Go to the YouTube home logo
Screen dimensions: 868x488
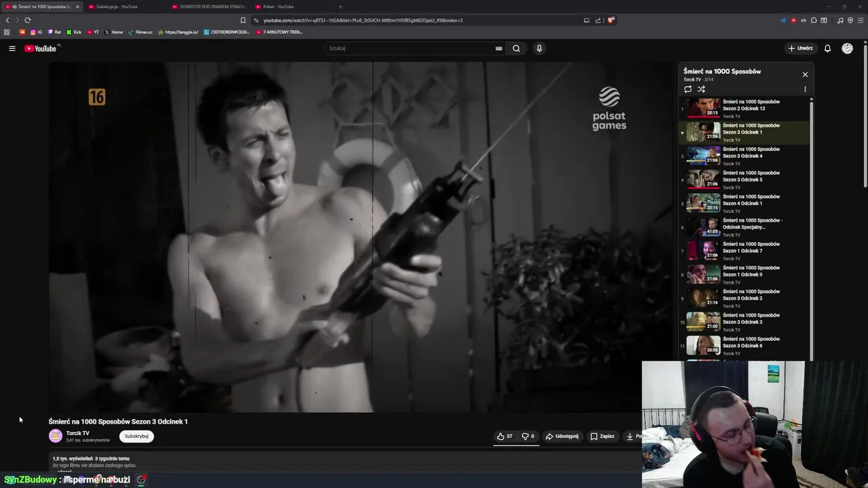pos(41,48)
